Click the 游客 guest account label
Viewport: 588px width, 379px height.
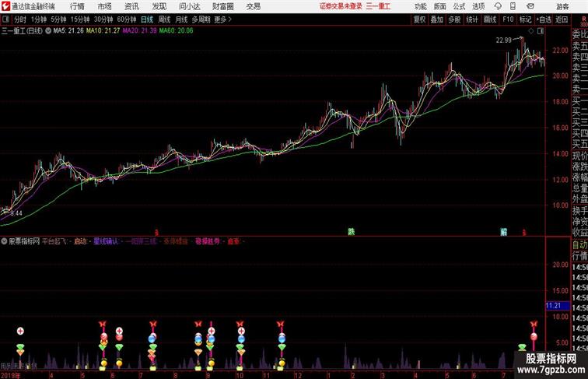562,6
